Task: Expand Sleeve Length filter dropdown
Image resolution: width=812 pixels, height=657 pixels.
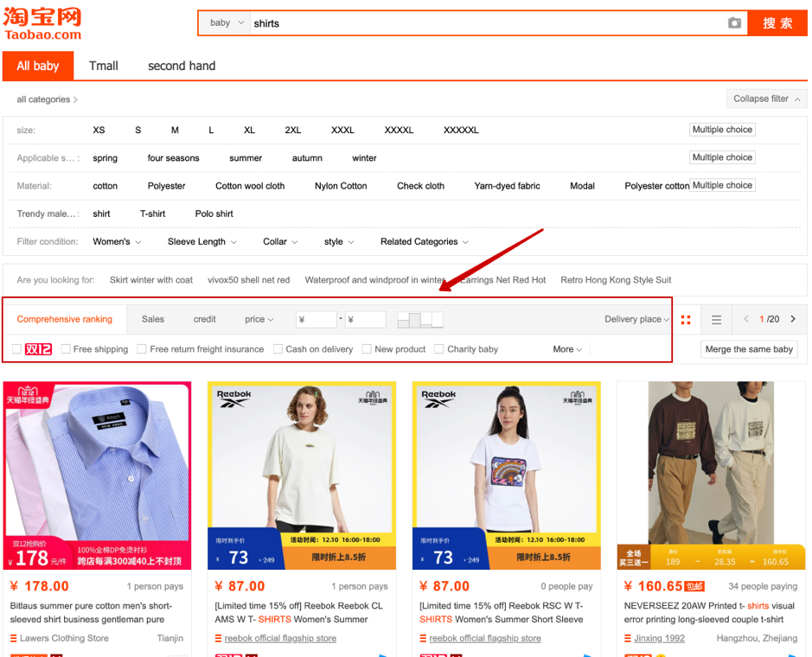Action: (202, 242)
